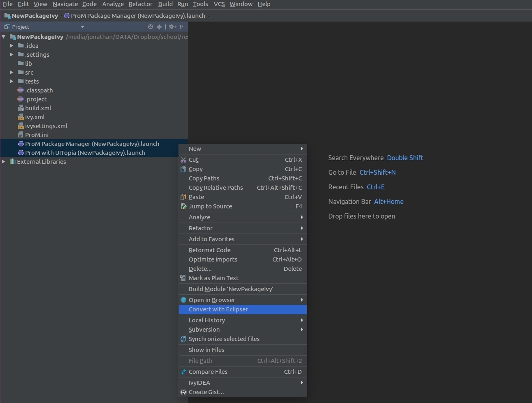Open the Help menu

tap(264, 4)
